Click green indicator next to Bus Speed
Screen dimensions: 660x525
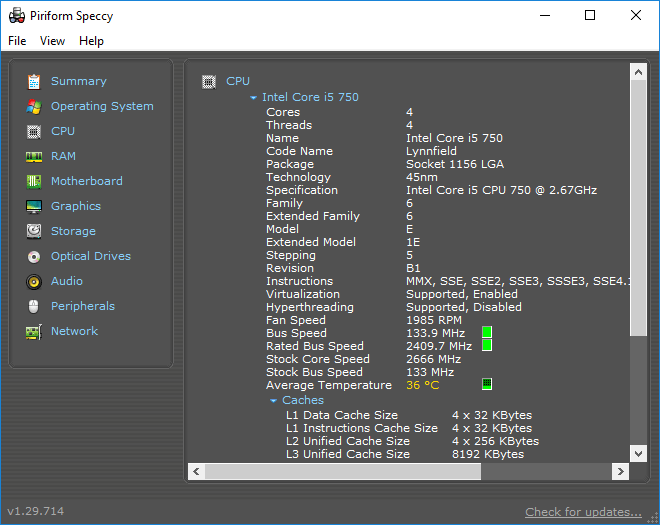pyautogui.click(x=487, y=332)
